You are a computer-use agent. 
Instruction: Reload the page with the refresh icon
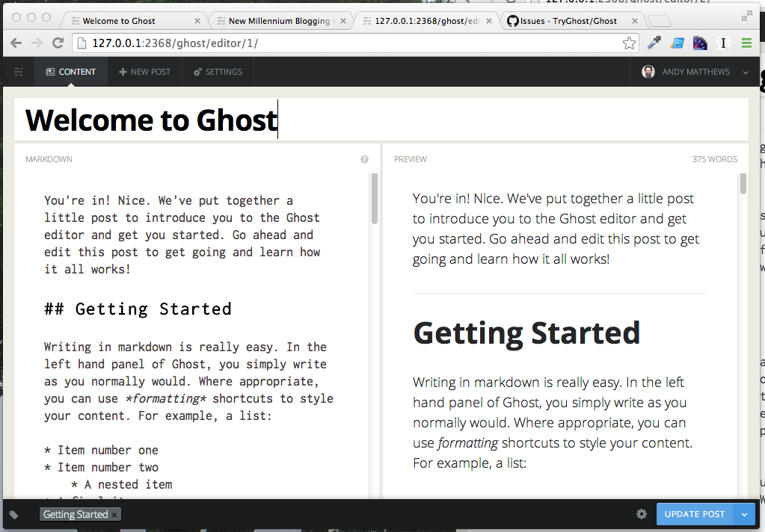click(x=58, y=43)
